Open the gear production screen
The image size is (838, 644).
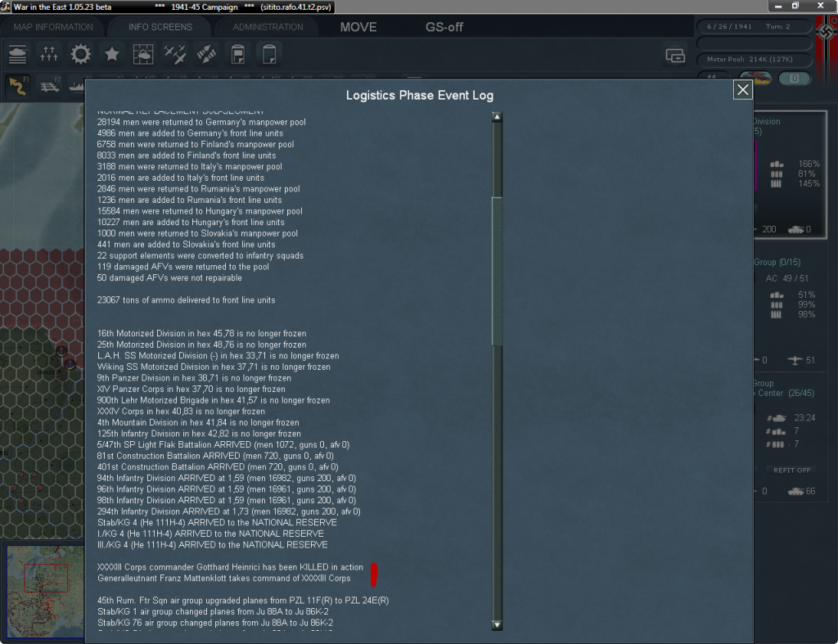(81, 55)
